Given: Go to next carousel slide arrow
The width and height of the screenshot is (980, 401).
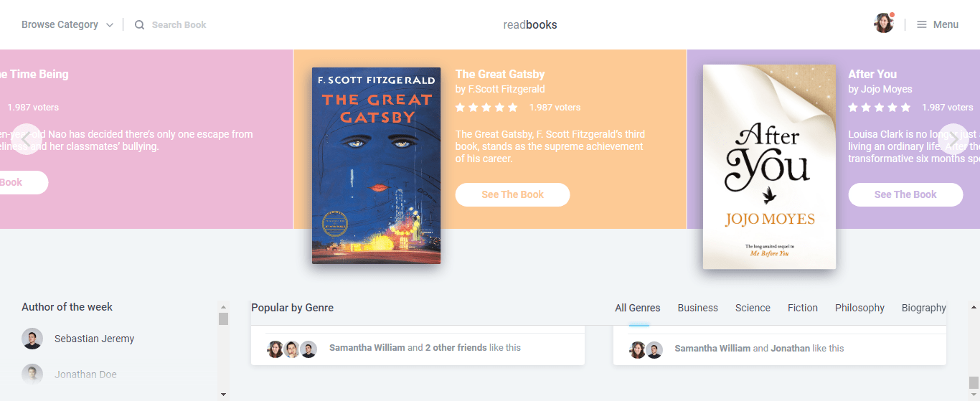Looking at the screenshot, I should coord(953,139).
